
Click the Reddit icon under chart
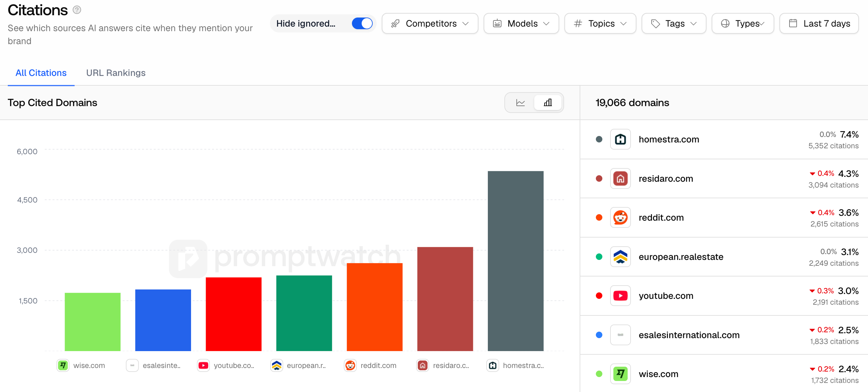350,365
